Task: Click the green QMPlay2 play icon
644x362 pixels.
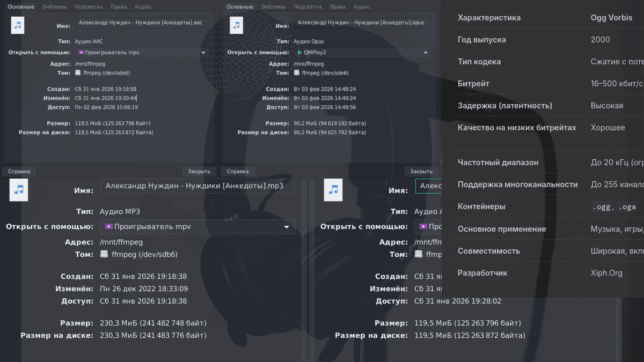Action: (x=299, y=53)
